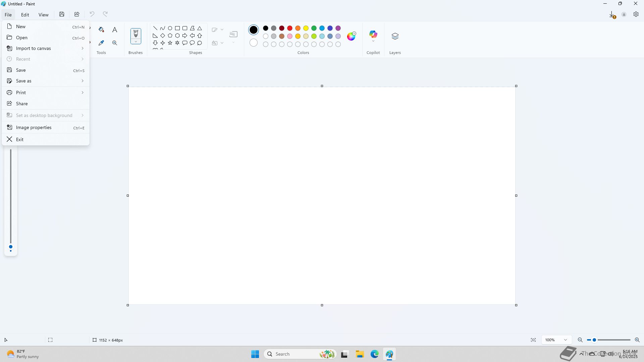Image resolution: width=644 pixels, height=362 pixels.
Task: Select primary Color 1 black circle
Action: pos(254,30)
